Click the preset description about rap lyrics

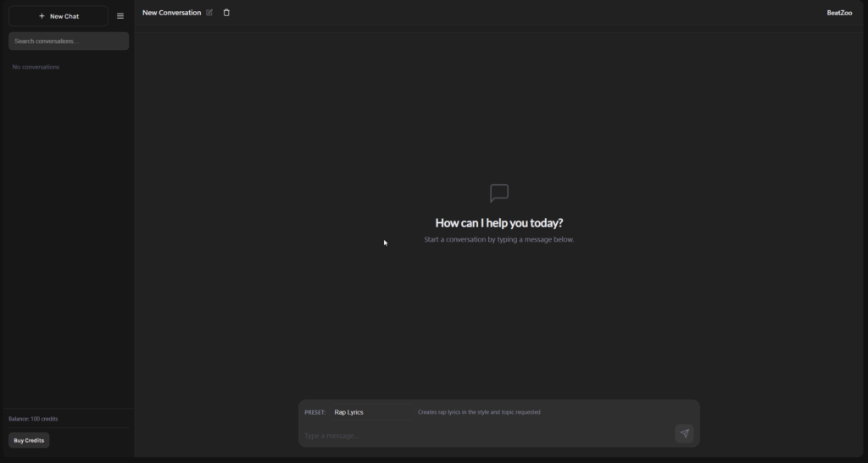pos(479,412)
